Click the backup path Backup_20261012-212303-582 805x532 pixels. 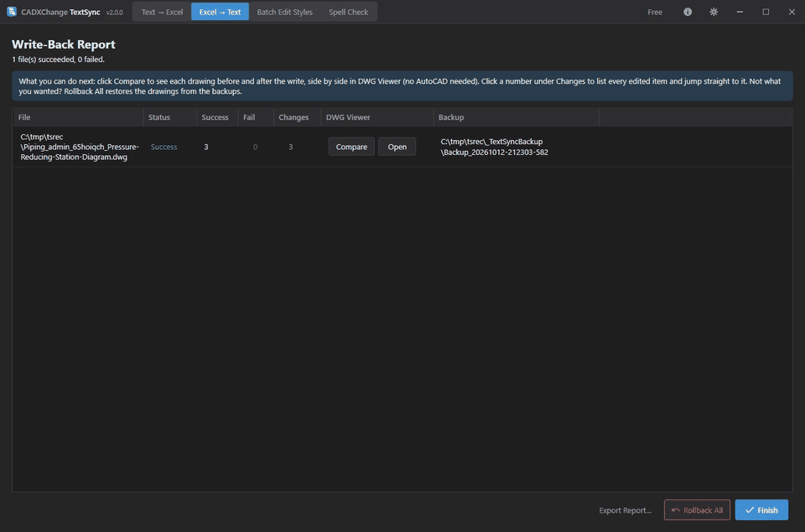pos(494,147)
